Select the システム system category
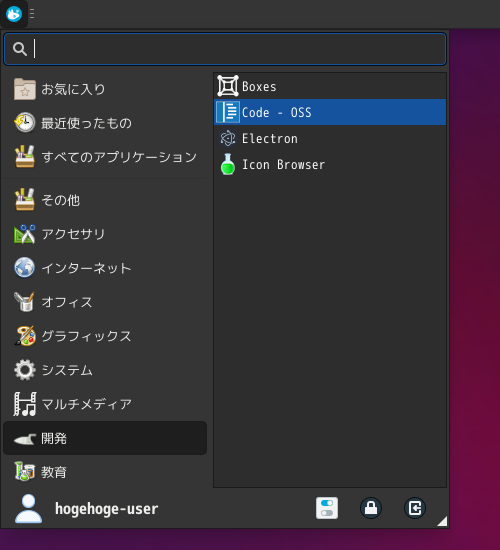Screen dimensions: 500x550 (x=105, y=370)
